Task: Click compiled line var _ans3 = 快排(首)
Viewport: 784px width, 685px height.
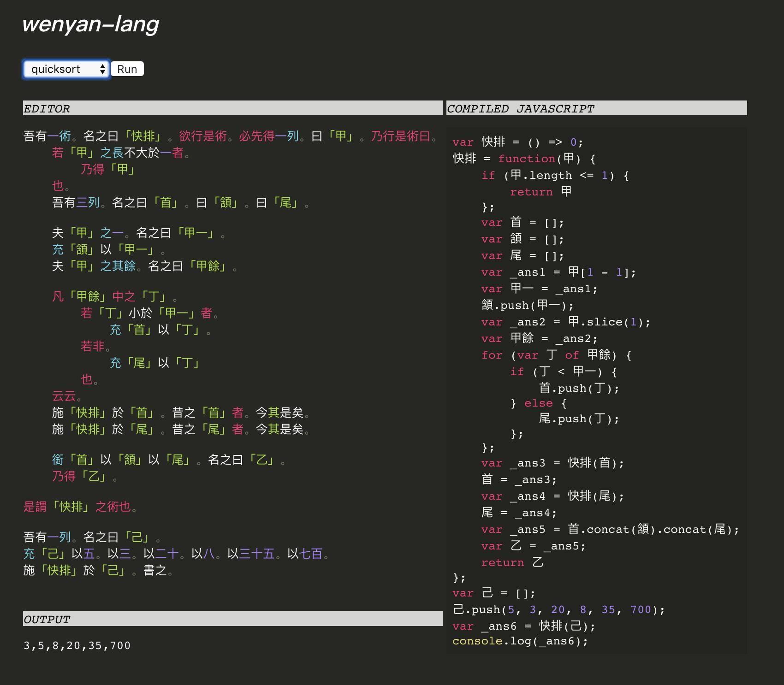Action: (552, 463)
